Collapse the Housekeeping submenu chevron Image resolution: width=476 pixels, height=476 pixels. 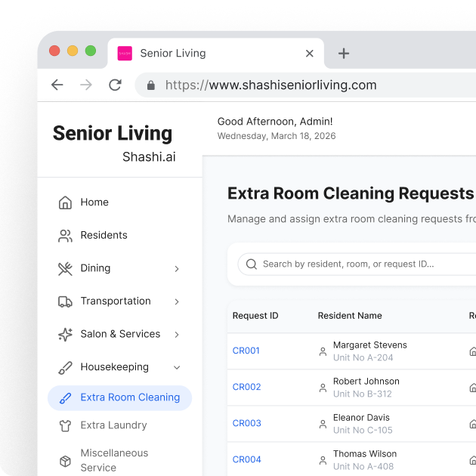(x=177, y=367)
